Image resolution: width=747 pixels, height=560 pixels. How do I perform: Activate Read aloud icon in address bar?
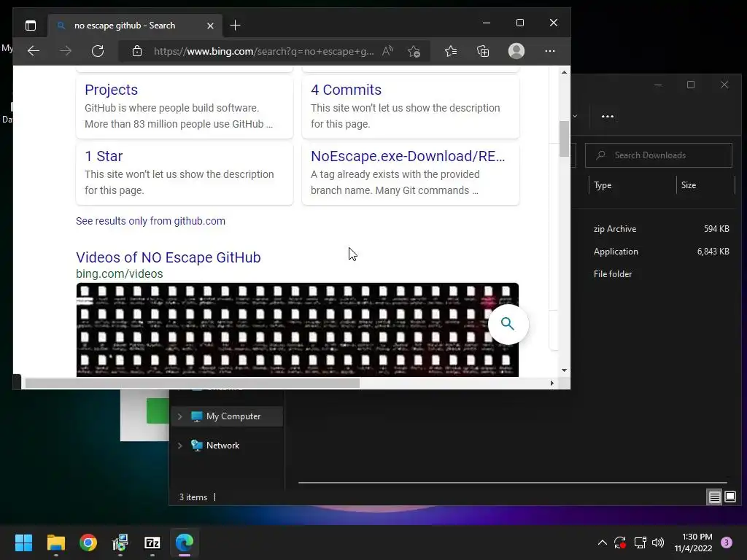388,51
